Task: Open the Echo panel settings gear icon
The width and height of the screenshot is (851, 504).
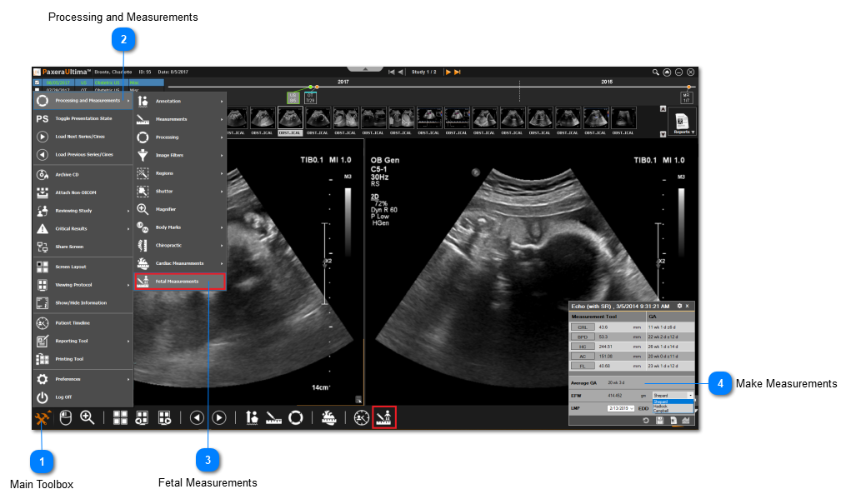Action: coord(679,306)
